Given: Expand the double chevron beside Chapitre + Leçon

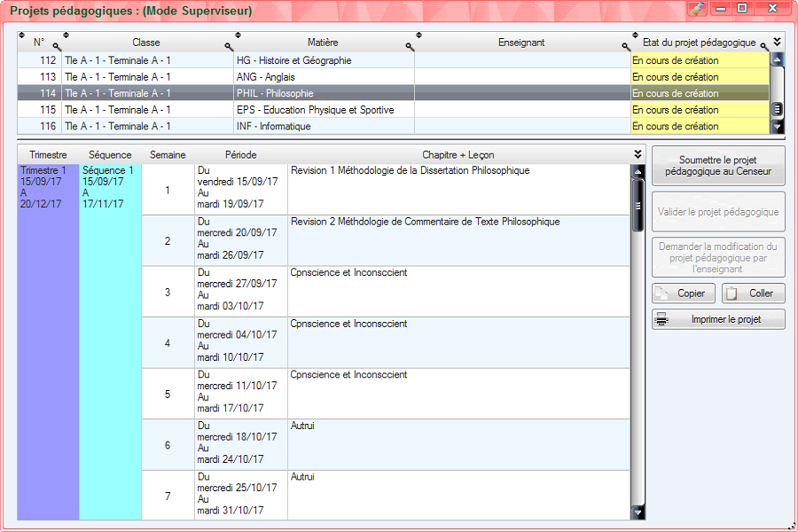Looking at the screenshot, I should click(638, 154).
